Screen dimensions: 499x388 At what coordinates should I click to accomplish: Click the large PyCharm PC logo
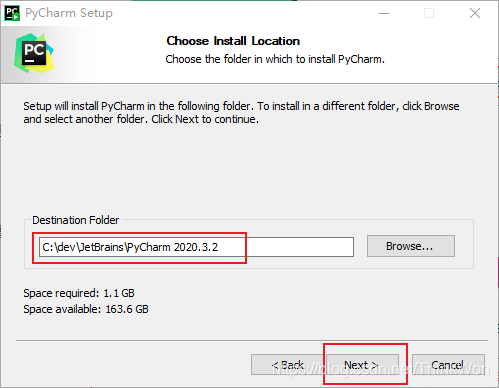tap(34, 53)
